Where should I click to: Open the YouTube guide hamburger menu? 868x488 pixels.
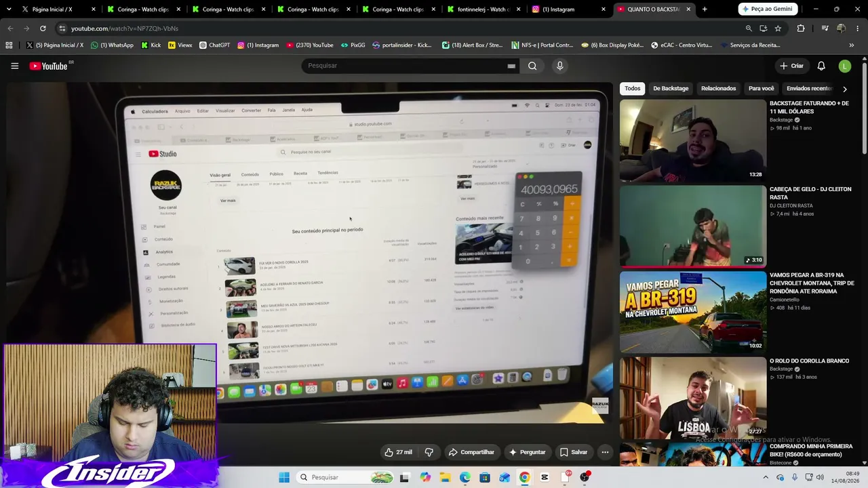tap(14, 66)
